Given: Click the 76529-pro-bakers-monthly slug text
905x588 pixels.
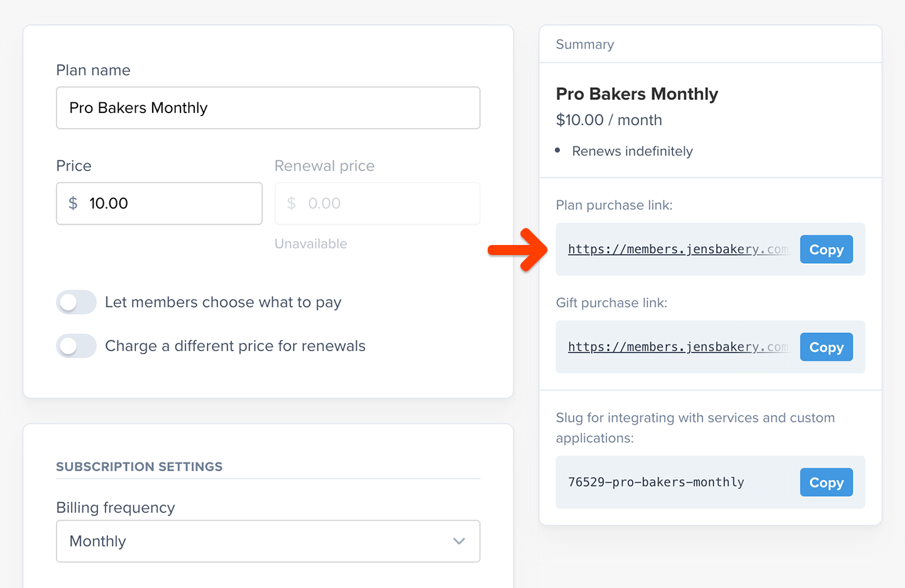Looking at the screenshot, I should [x=656, y=482].
